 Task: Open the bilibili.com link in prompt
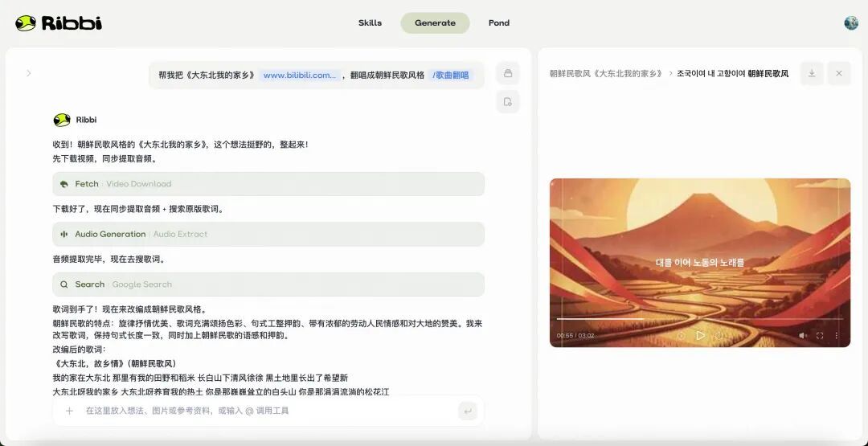point(300,76)
